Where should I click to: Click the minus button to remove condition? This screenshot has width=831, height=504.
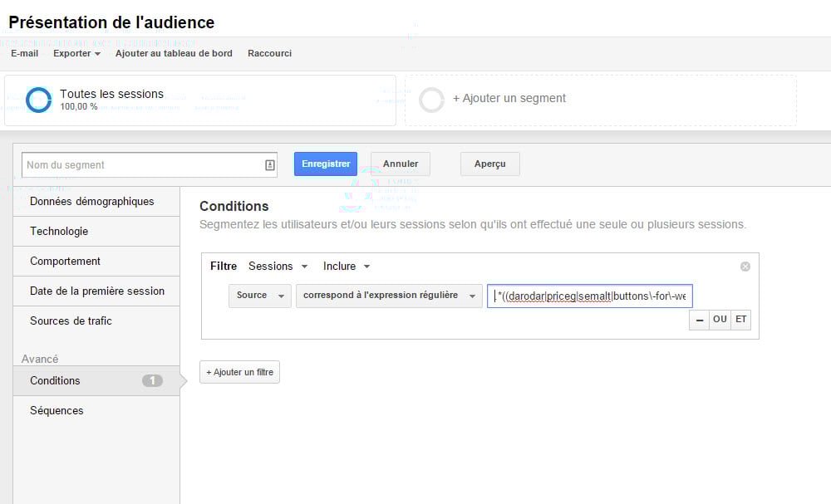pyautogui.click(x=700, y=320)
